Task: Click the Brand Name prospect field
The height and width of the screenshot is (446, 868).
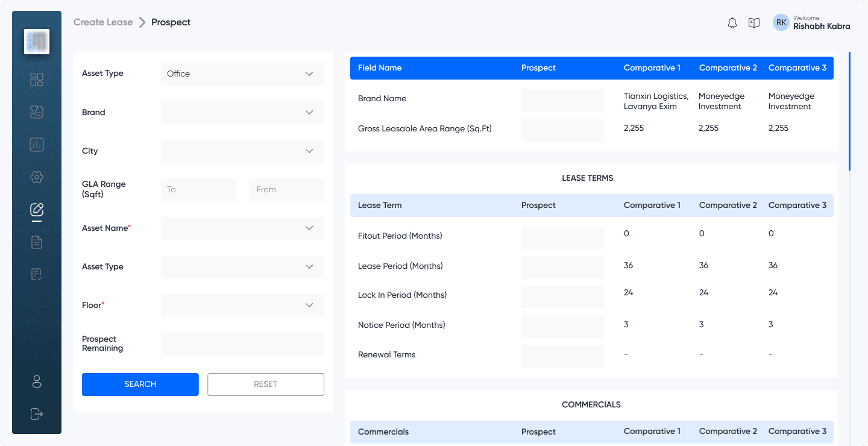Action: coord(562,101)
